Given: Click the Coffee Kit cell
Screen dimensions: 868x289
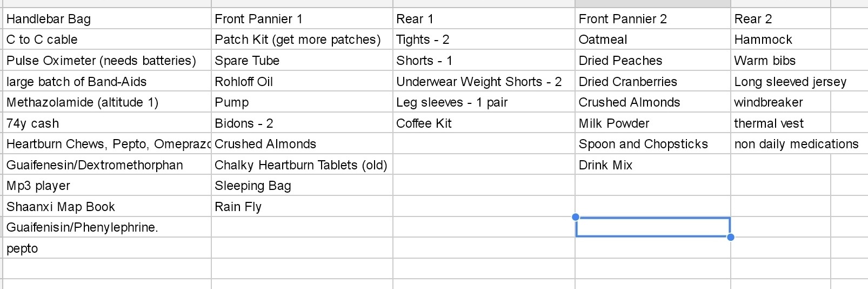Looking at the screenshot, I should (484, 123).
